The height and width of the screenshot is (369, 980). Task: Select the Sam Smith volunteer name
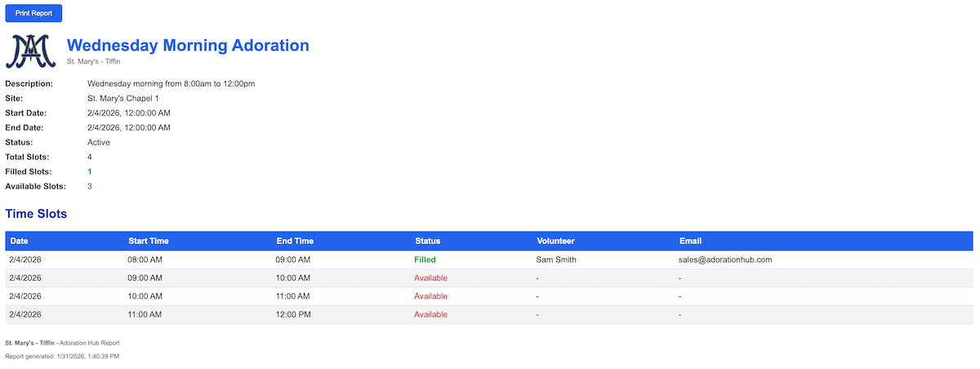pyautogui.click(x=556, y=260)
